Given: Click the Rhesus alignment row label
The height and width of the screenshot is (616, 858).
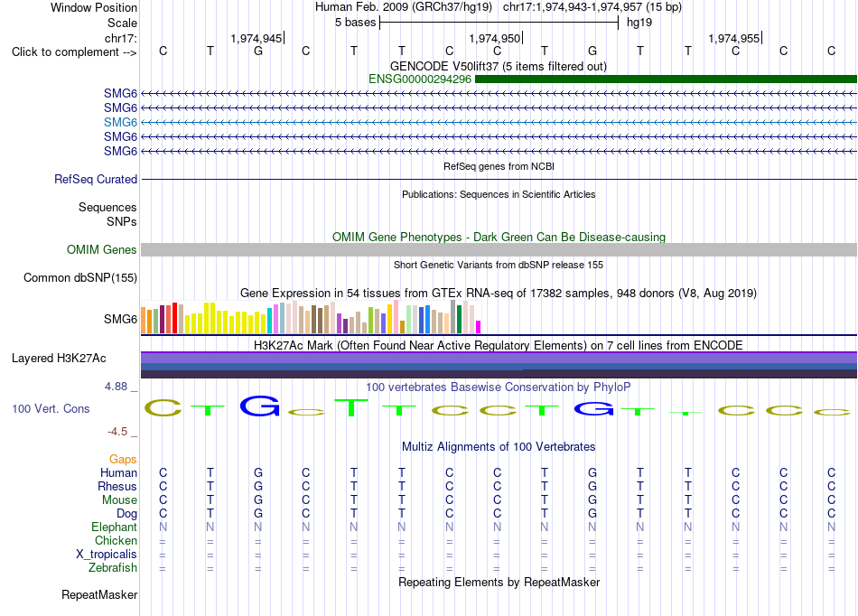Looking at the screenshot, I should pyautogui.click(x=117, y=487).
